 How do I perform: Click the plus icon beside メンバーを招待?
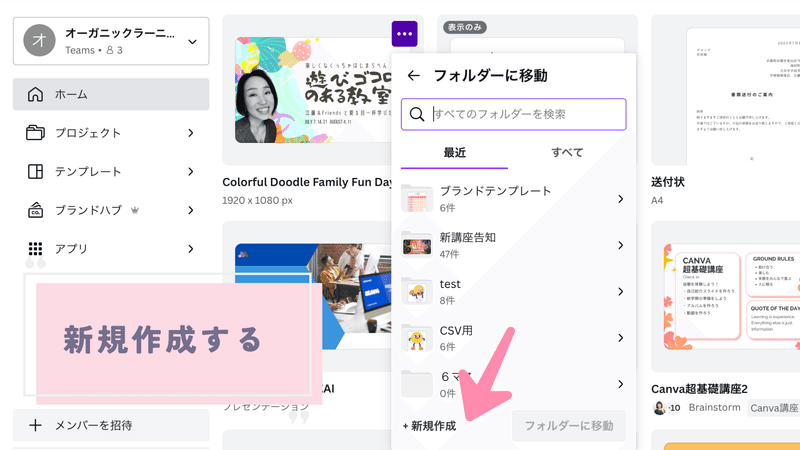pos(35,425)
